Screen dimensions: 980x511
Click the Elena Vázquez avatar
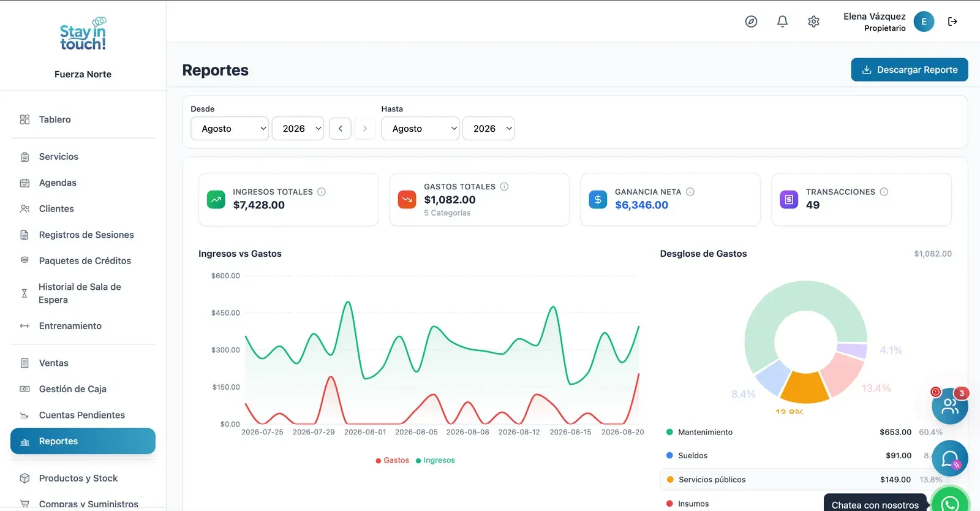click(x=924, y=21)
